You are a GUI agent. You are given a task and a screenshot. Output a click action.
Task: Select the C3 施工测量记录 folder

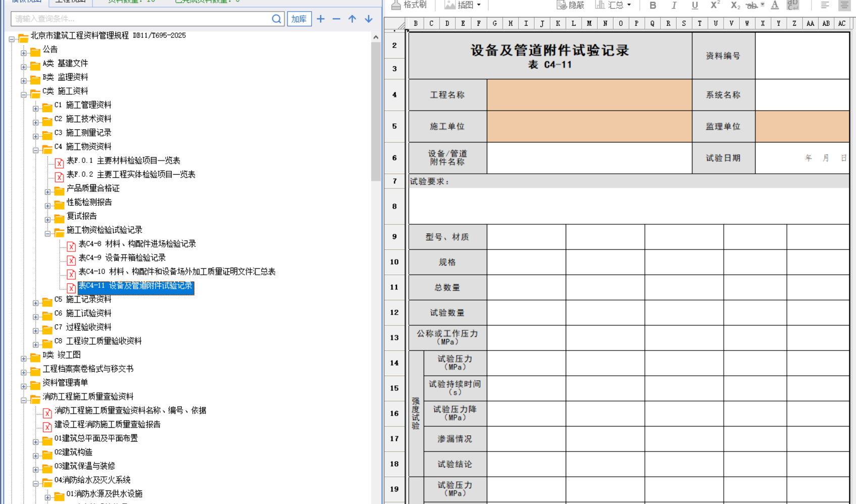83,133
